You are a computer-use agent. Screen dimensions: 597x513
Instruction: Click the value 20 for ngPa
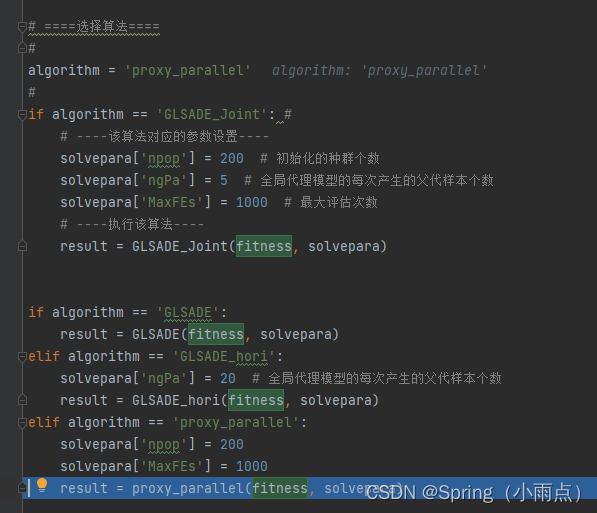point(228,378)
